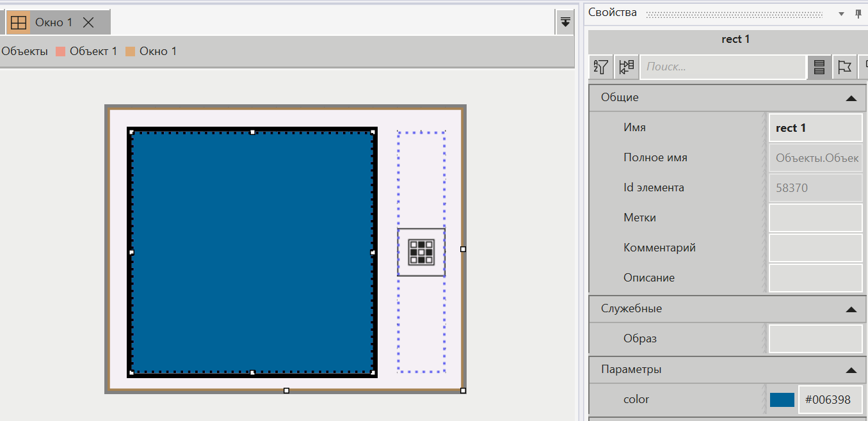This screenshot has height=421, width=868.
Task: Collapse the Общие section
Action: (851, 98)
